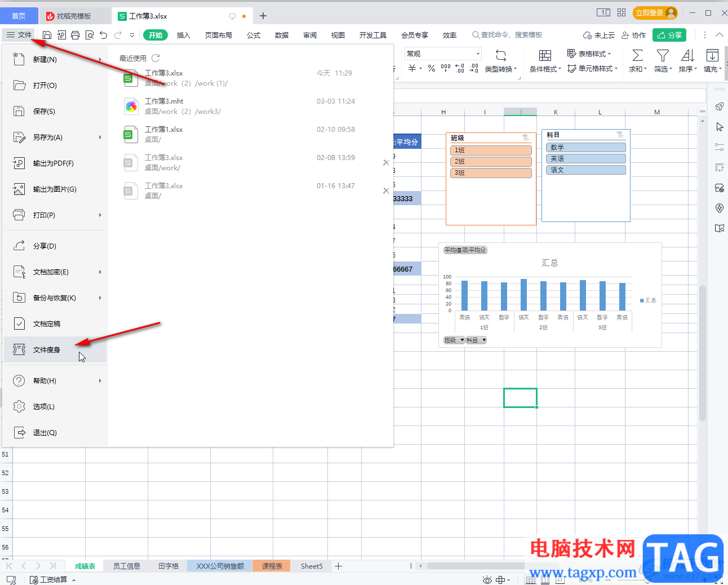The image size is (728, 585).
Task: Click the Sort (排序) icon
Action: coord(687,55)
